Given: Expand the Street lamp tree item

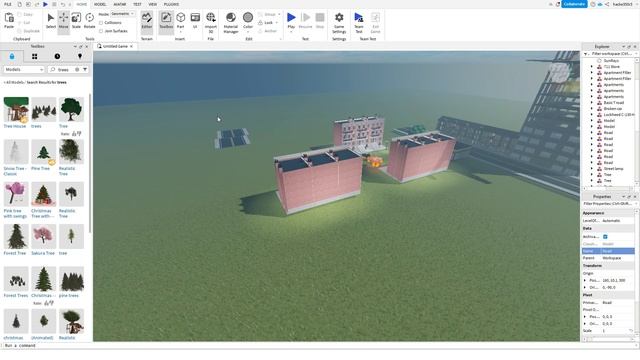Looking at the screenshot, I should 592,169.
